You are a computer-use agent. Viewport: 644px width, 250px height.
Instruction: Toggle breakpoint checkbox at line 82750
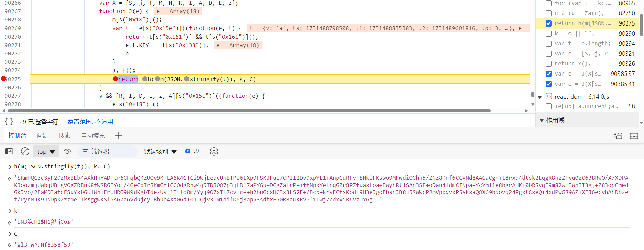point(549,13)
